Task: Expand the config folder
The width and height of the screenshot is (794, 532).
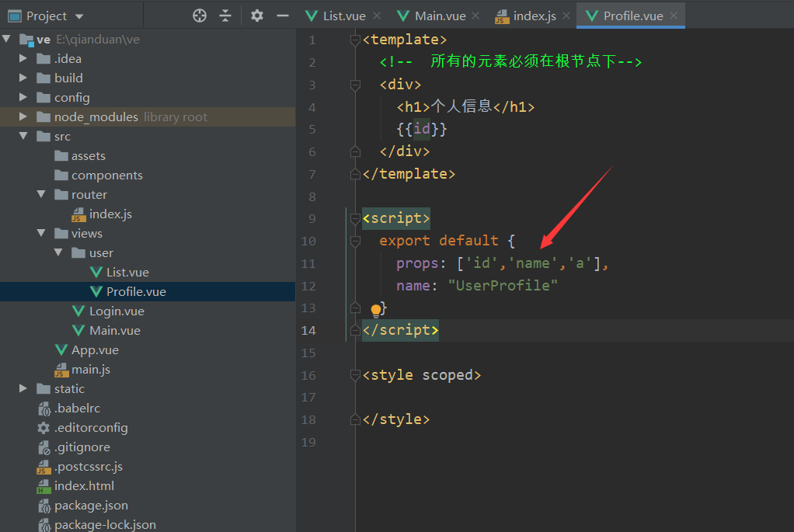Action: pos(23,96)
